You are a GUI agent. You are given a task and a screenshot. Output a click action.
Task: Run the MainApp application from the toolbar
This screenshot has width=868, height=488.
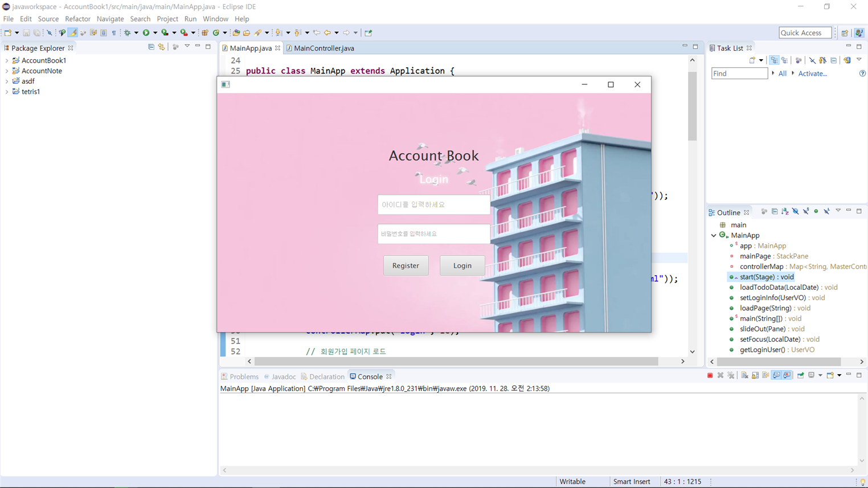[146, 32]
